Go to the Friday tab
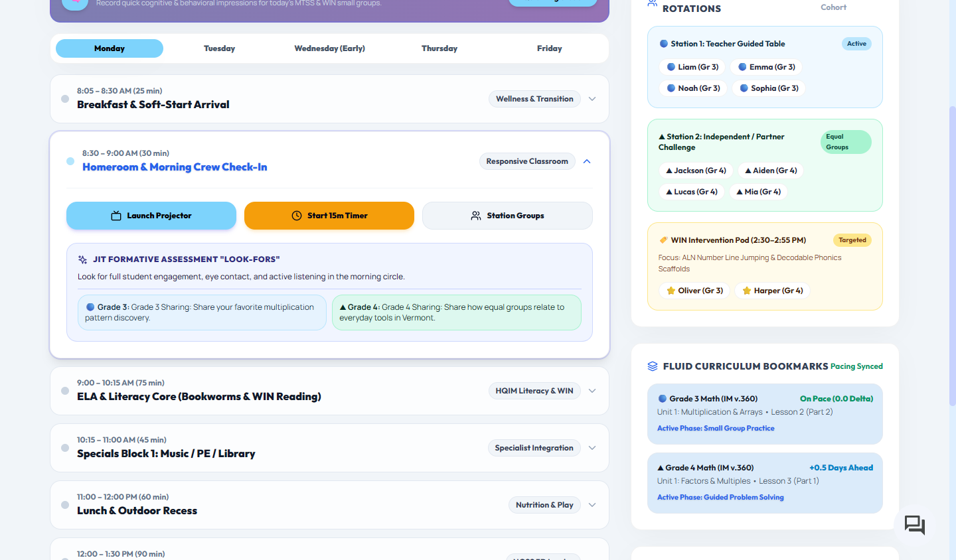The image size is (956, 560). (x=550, y=48)
